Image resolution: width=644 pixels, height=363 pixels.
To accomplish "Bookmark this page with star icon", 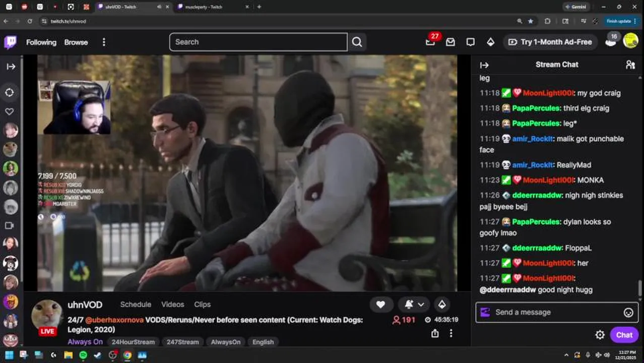I will click(x=531, y=21).
